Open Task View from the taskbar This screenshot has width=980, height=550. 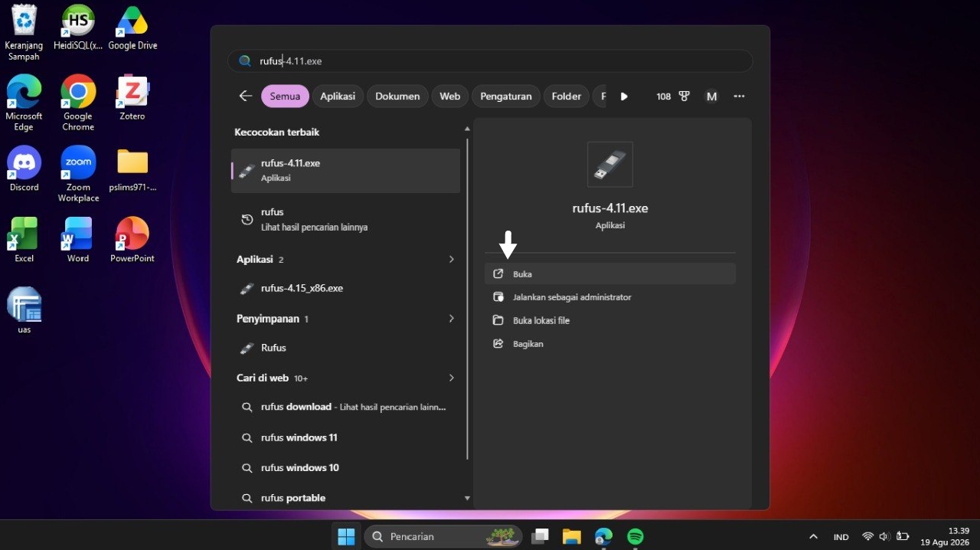coord(541,536)
